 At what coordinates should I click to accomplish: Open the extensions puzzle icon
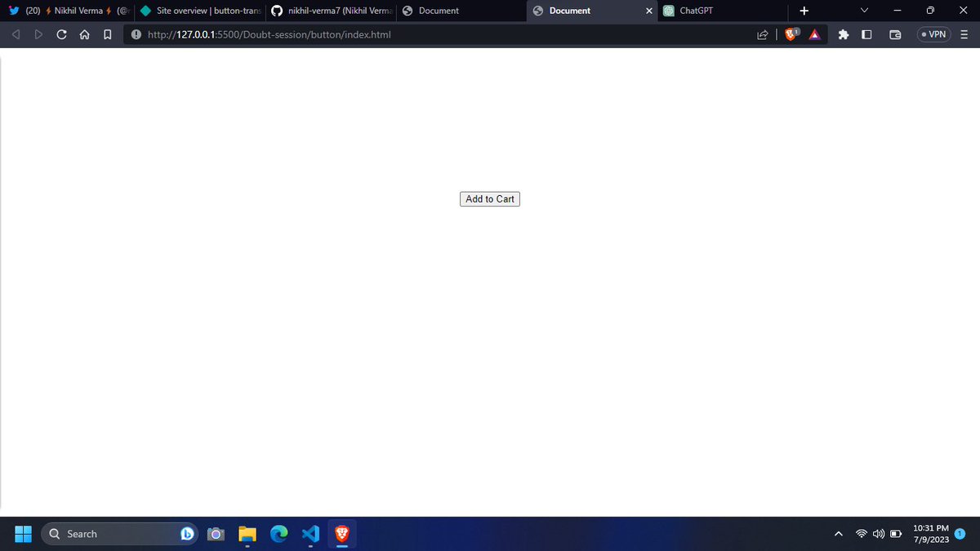click(x=844, y=35)
